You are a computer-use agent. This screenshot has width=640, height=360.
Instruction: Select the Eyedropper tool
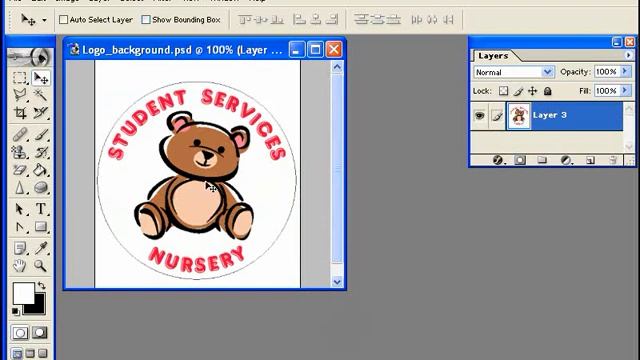click(40, 248)
